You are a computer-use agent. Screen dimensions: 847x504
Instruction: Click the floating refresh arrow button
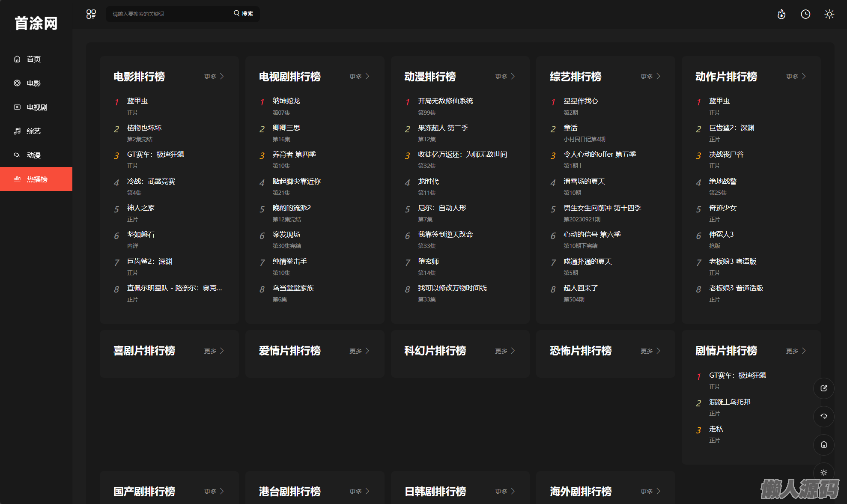pos(823,416)
